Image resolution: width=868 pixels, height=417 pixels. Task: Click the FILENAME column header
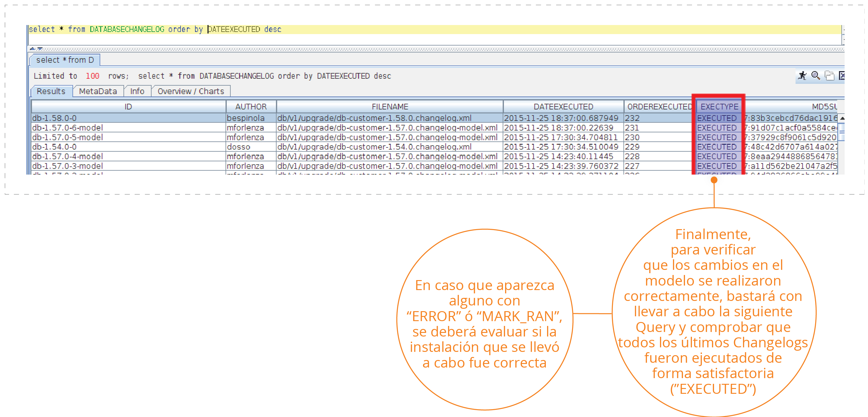click(389, 107)
